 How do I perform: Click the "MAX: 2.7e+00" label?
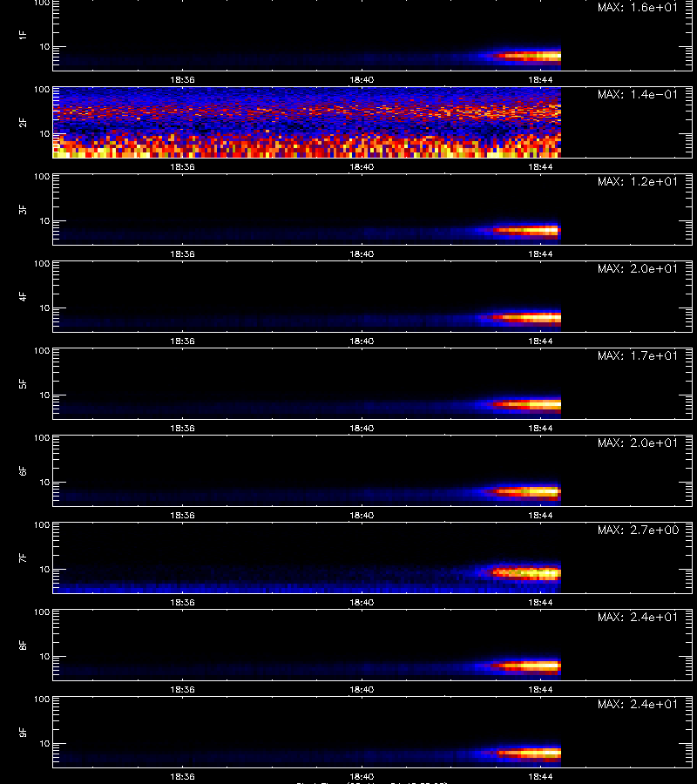pos(638,530)
